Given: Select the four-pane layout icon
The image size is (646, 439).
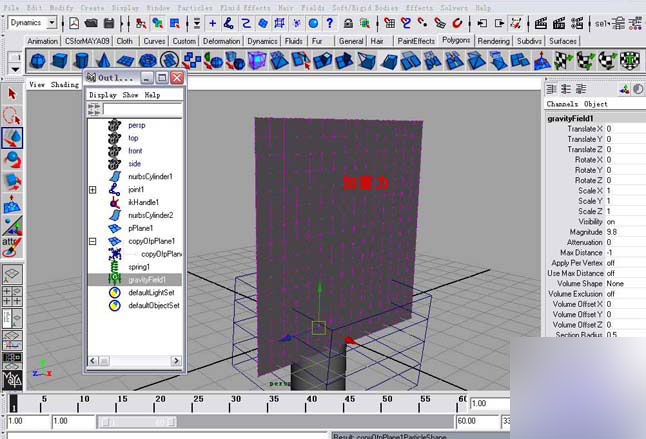Looking at the screenshot, I should coord(12,296).
